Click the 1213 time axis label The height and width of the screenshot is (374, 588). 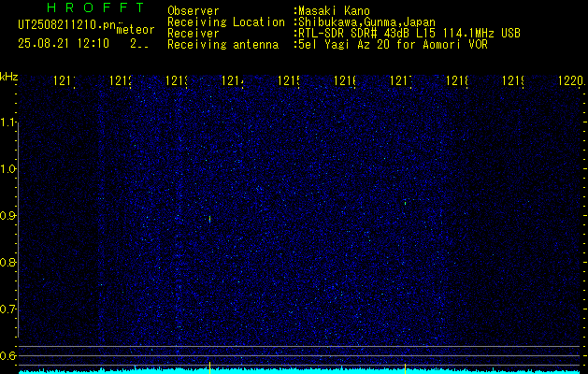click(177, 80)
